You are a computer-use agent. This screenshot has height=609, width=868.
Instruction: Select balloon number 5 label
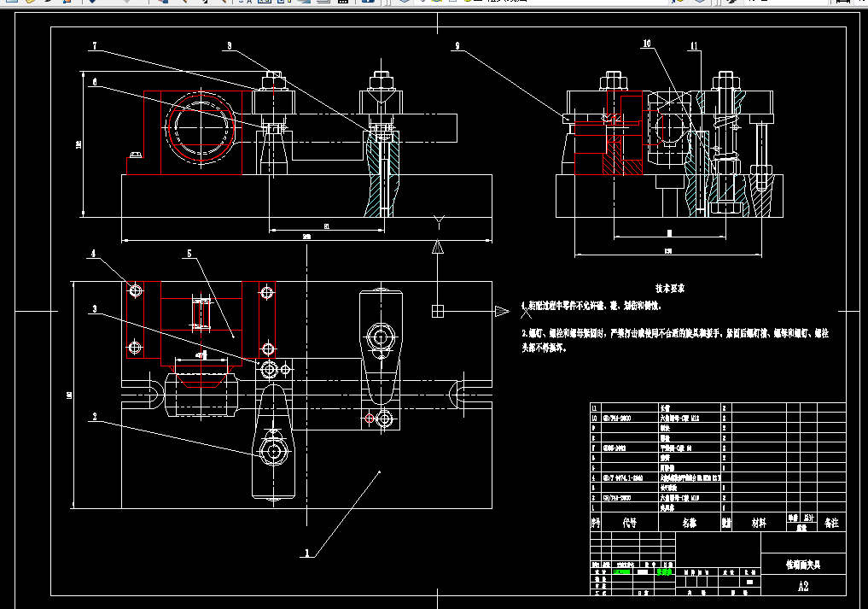[189, 253]
